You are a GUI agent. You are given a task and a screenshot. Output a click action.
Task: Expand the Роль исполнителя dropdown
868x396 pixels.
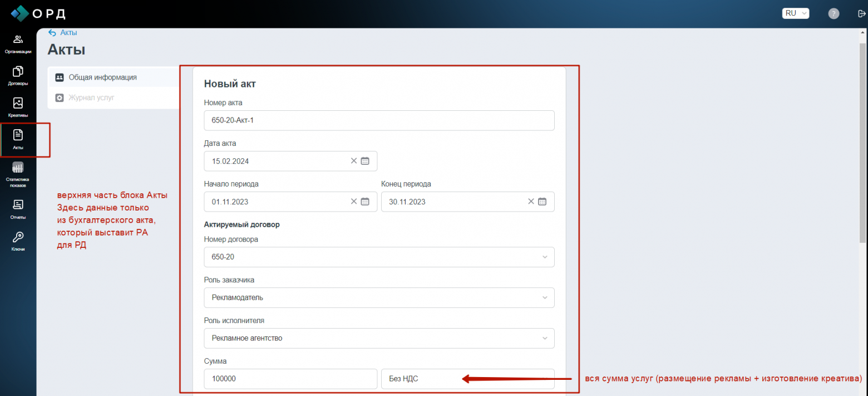(x=379, y=338)
